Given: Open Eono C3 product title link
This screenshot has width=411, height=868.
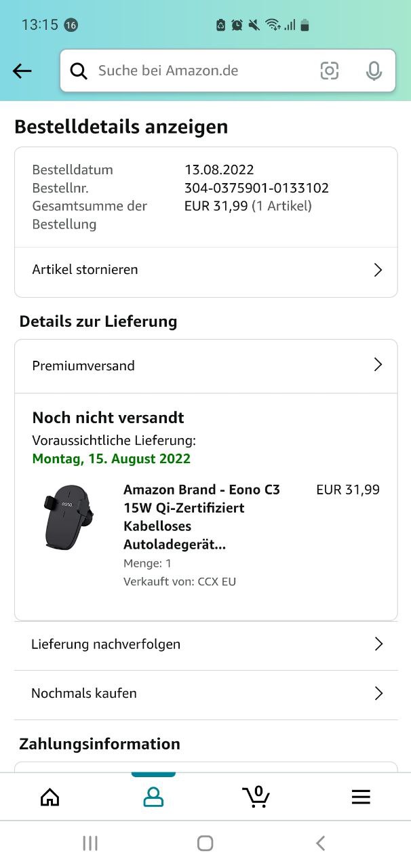Looking at the screenshot, I should click(x=201, y=517).
